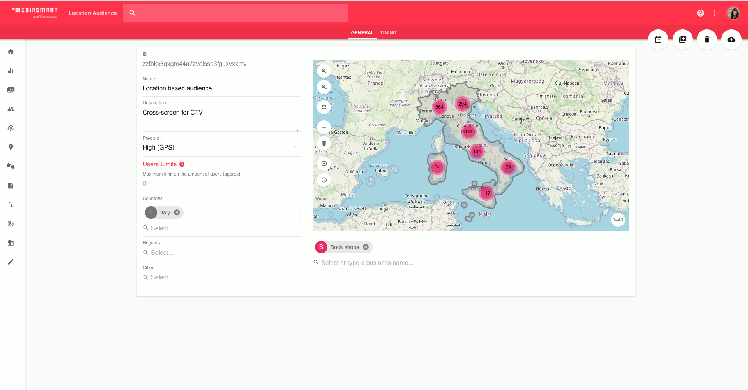Viewport: 748px width, 390px height.
Task: Click the Users Limits label
Action: click(160, 164)
